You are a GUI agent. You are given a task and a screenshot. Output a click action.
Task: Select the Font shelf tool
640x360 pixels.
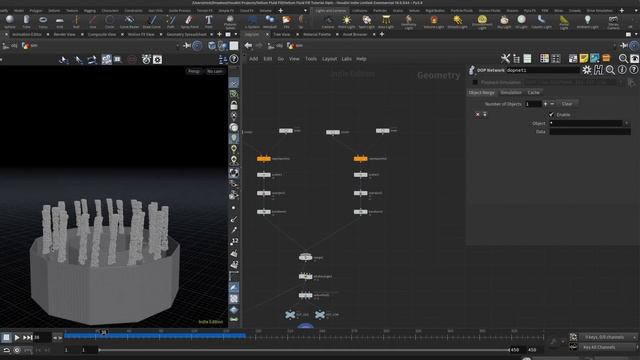pos(209,21)
